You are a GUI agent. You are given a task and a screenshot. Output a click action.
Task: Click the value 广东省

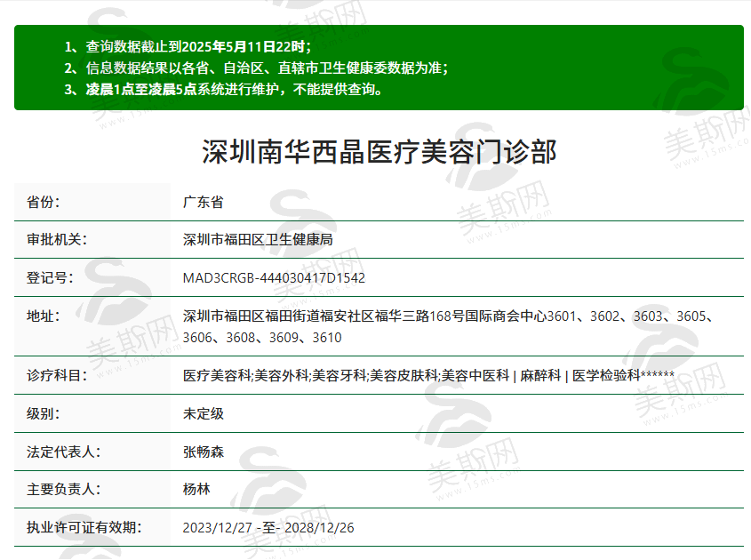click(x=203, y=202)
